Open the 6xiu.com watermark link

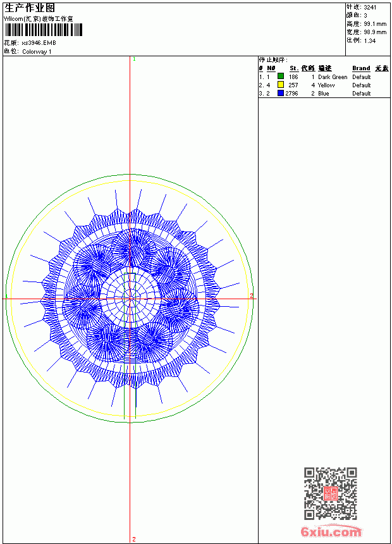[331, 532]
